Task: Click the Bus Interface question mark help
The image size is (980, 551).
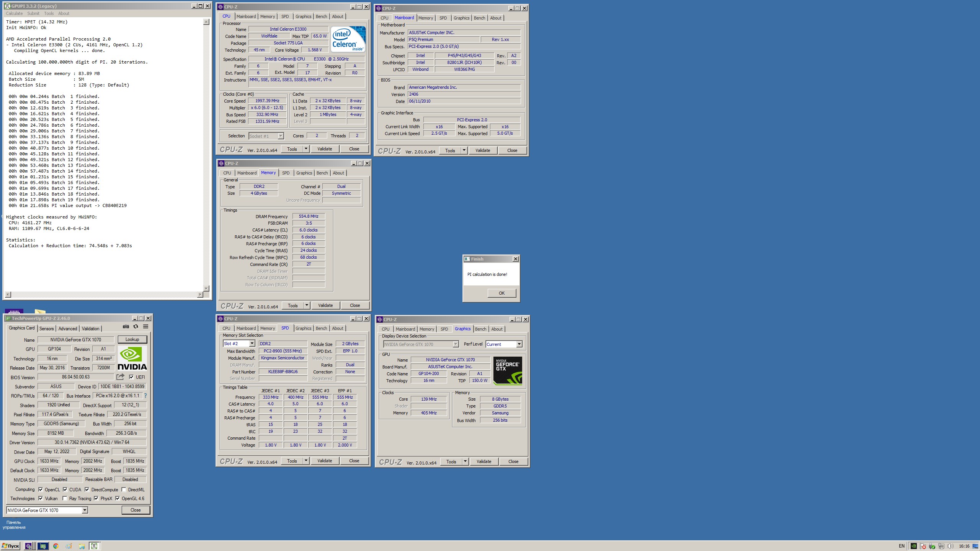Action: point(145,396)
